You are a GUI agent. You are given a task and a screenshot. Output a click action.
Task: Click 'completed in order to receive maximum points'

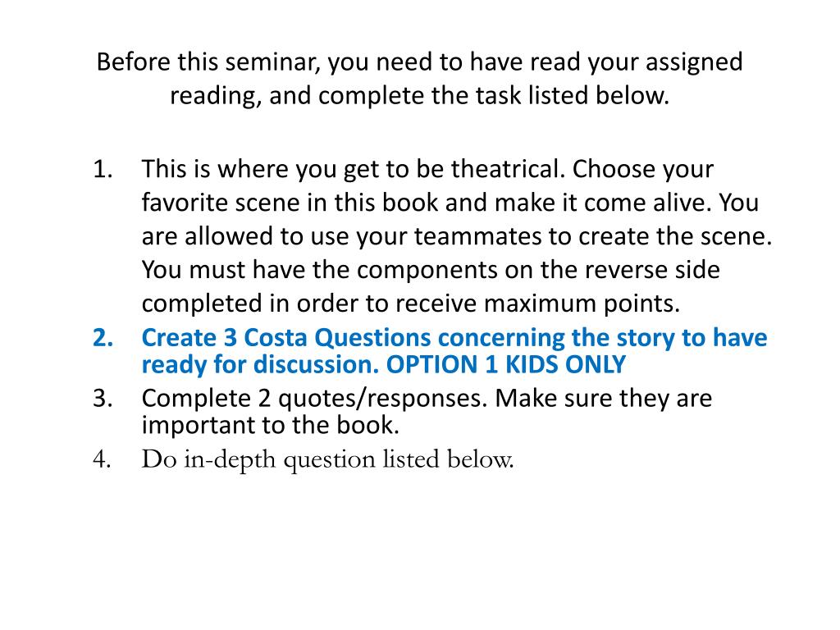tap(410, 304)
